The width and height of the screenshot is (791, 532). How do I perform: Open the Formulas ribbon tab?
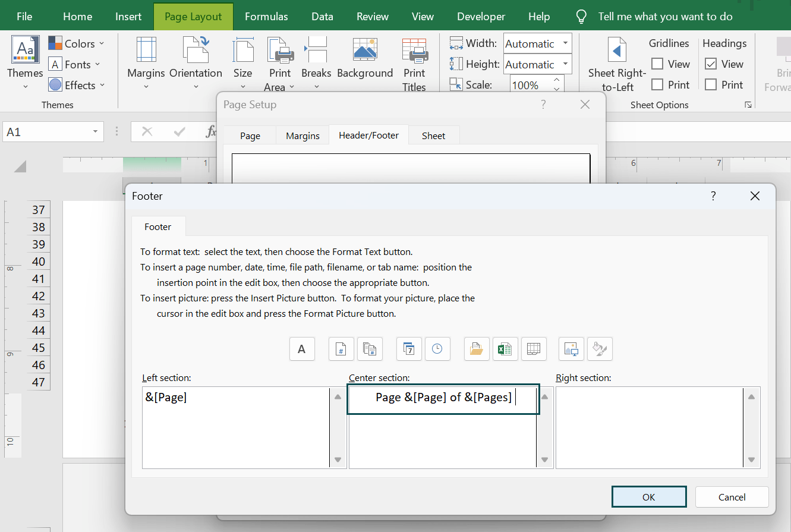[x=266, y=17]
